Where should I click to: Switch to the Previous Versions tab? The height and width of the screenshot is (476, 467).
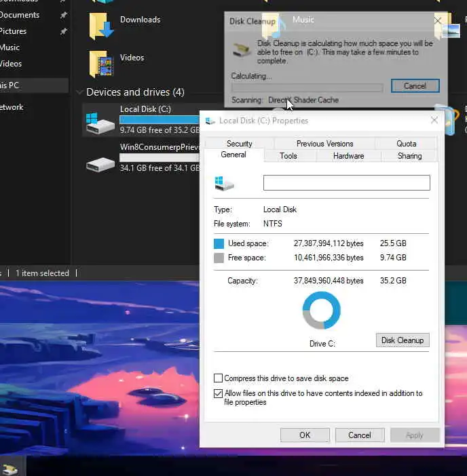(x=324, y=143)
